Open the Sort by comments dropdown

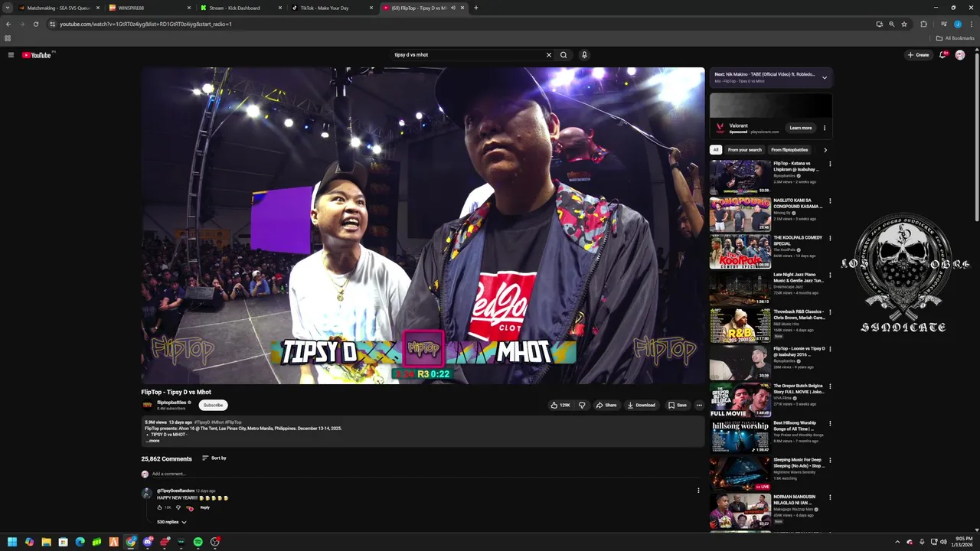(214, 458)
